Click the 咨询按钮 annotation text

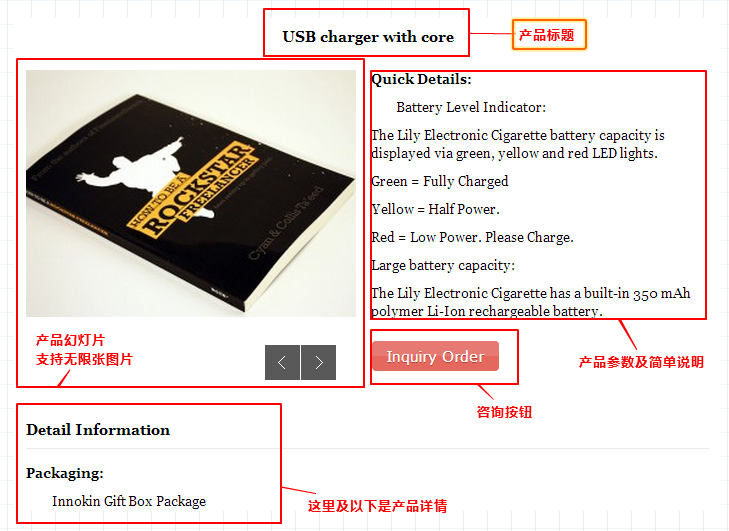coord(504,412)
